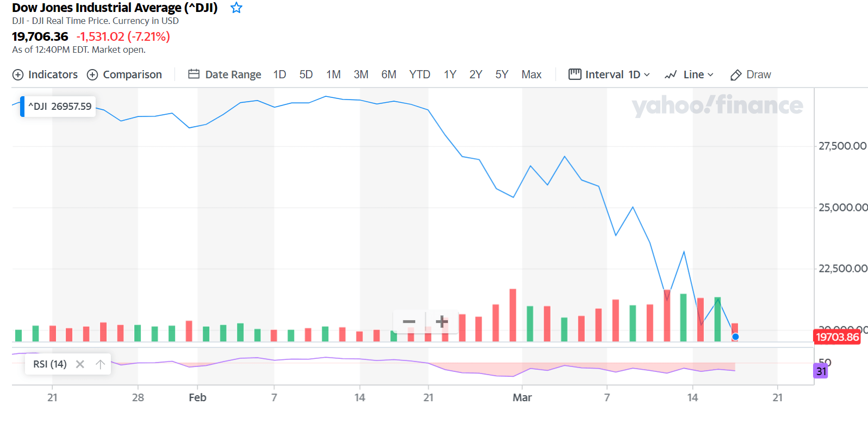This screenshot has height=423, width=868.
Task: Switch chart to 3M range
Action: [x=361, y=74]
